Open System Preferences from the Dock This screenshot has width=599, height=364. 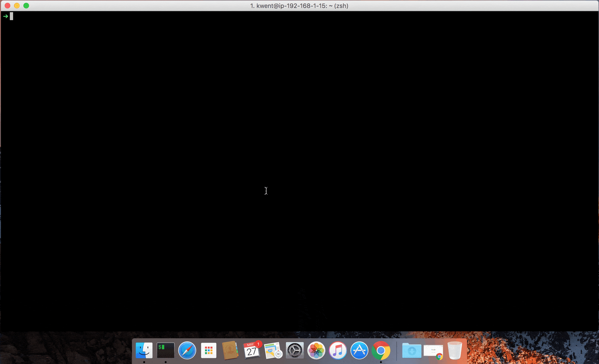(x=295, y=350)
